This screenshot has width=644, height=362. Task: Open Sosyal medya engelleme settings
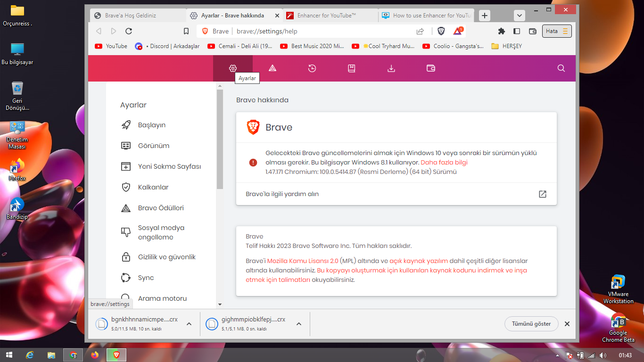pyautogui.click(x=161, y=232)
